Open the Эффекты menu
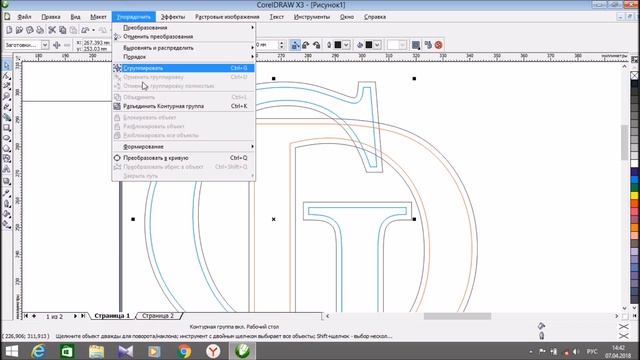The height and width of the screenshot is (360, 640). point(173,17)
